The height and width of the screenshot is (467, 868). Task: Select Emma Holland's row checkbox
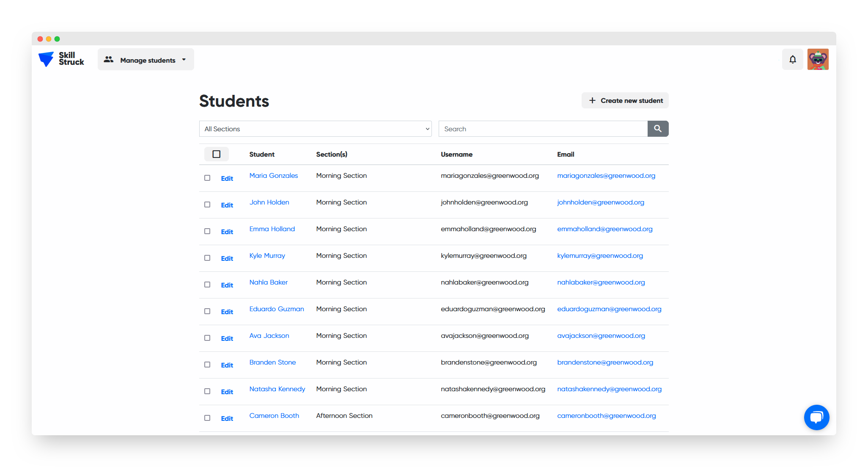[207, 231]
